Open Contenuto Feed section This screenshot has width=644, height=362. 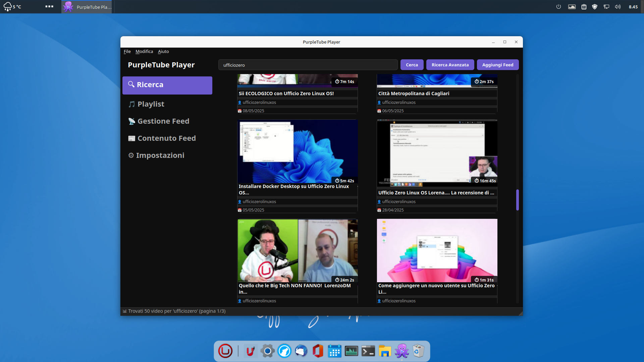(x=166, y=138)
